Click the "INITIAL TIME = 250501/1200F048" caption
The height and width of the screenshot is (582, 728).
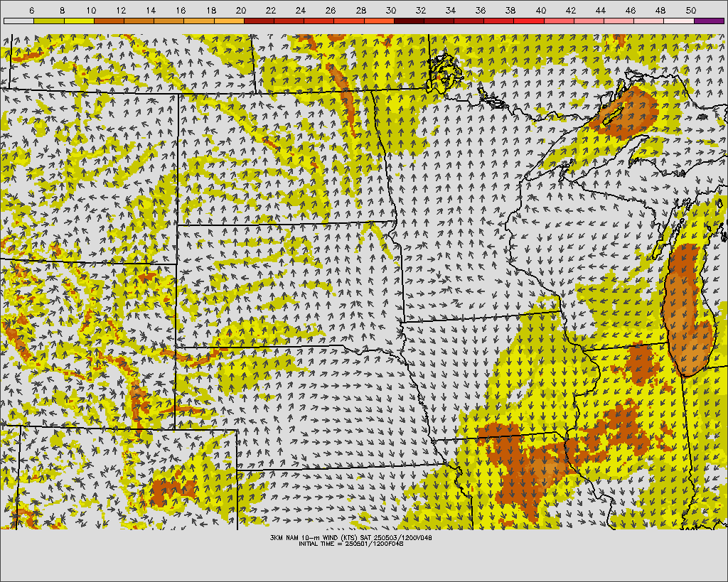351,544
